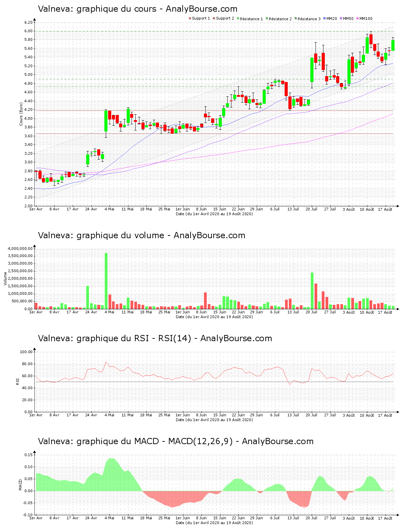Select the MM20 legend entry

click(x=330, y=19)
